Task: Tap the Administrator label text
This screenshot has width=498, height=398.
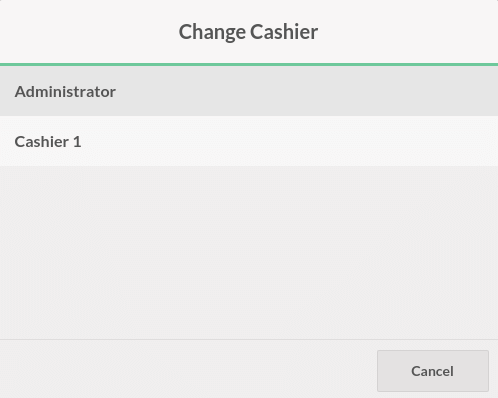Action: (x=65, y=92)
